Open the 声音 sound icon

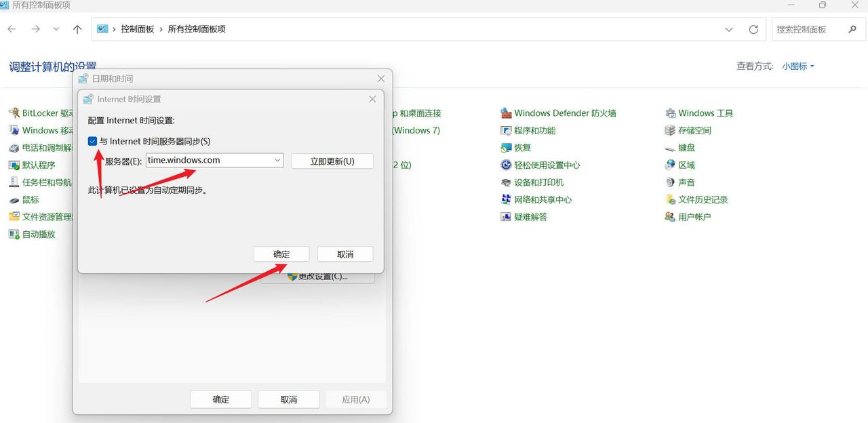point(671,182)
